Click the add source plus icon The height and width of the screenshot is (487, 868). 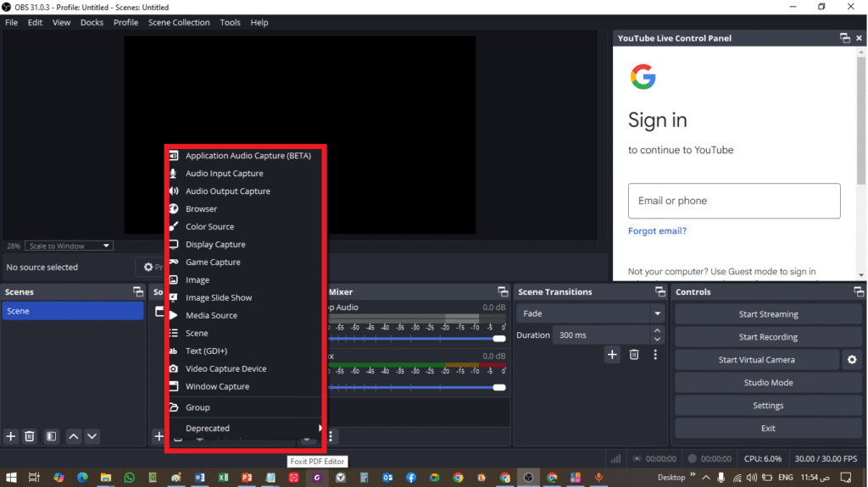coord(159,436)
